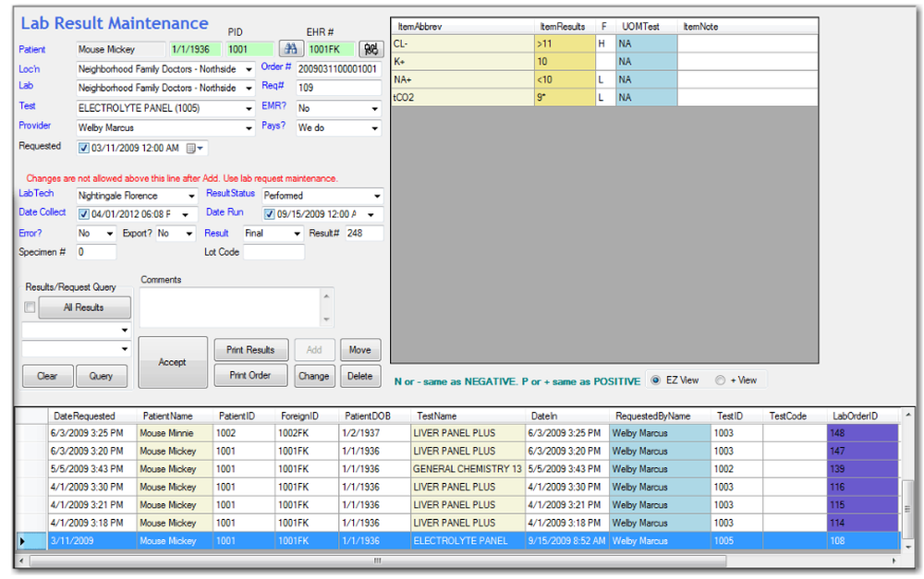Click the ELECTROLYTE PANEL cell in selected row

468,541
